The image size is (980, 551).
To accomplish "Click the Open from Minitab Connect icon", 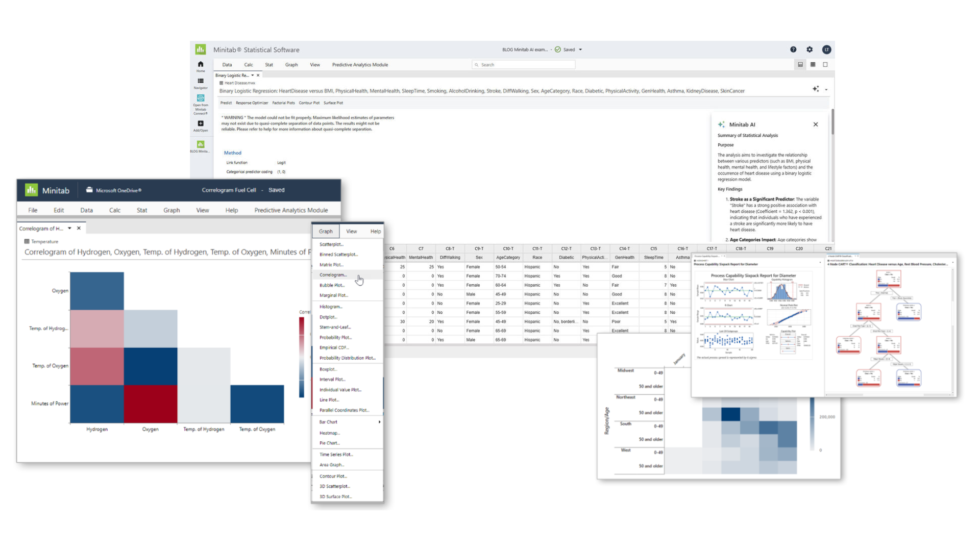I will 201,98.
